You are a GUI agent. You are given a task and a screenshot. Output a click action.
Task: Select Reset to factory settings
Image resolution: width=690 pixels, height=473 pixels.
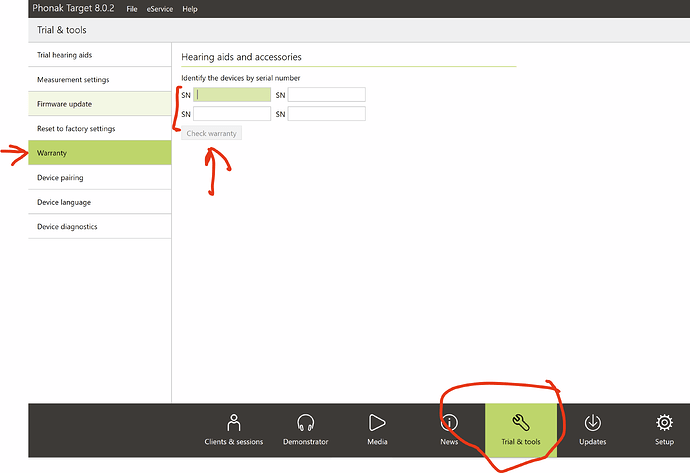(x=100, y=128)
